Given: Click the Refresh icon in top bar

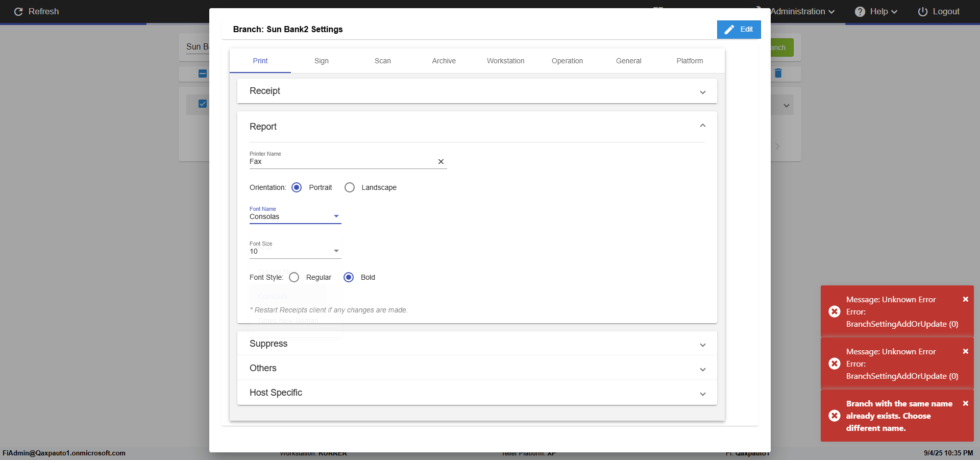Looking at the screenshot, I should pos(18,12).
